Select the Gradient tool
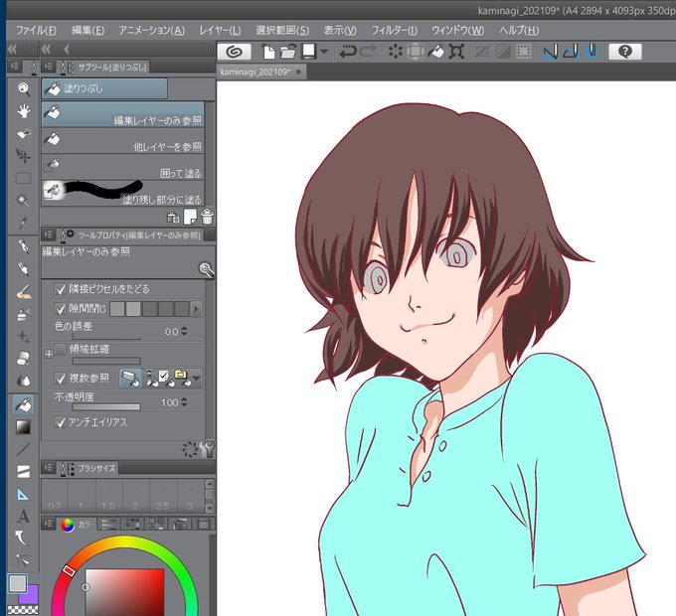The image size is (676, 616). coord(23,427)
